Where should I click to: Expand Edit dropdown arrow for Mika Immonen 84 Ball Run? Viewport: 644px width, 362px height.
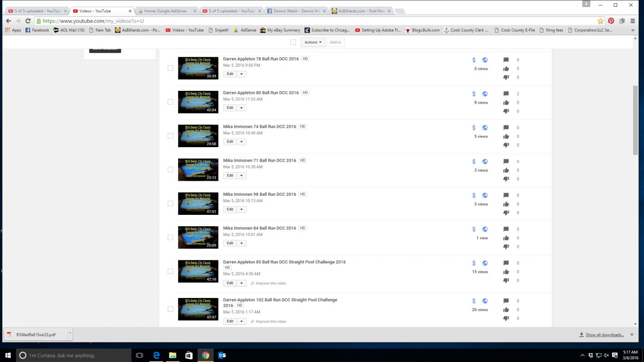(242, 243)
